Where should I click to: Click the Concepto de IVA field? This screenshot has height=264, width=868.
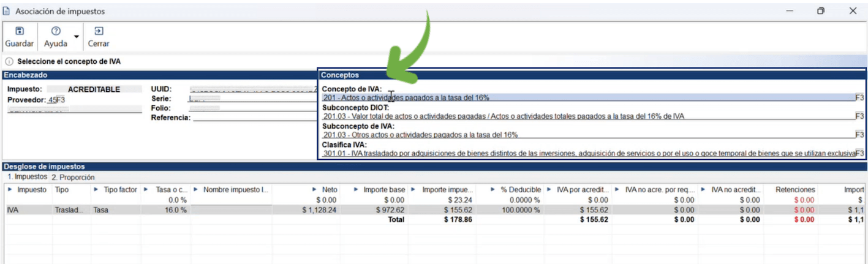point(588,98)
